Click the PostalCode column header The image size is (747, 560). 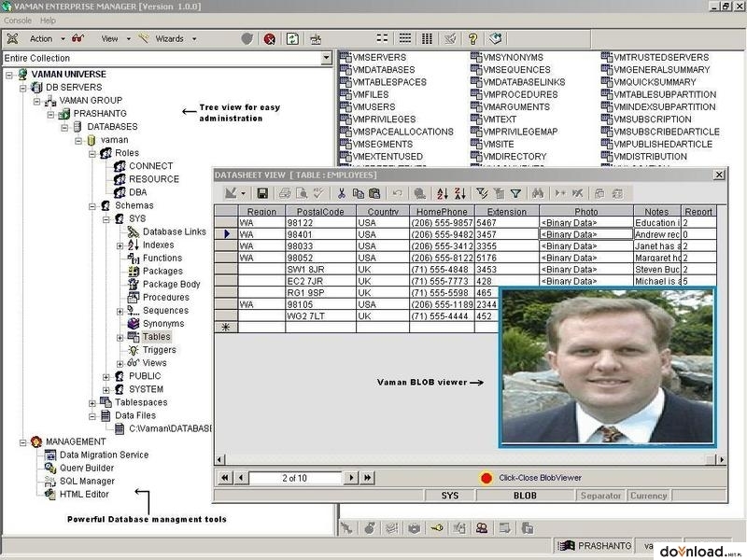(320, 212)
